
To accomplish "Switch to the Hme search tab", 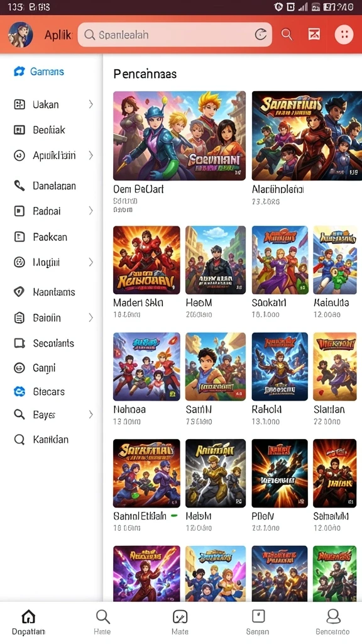I will pos(102,622).
